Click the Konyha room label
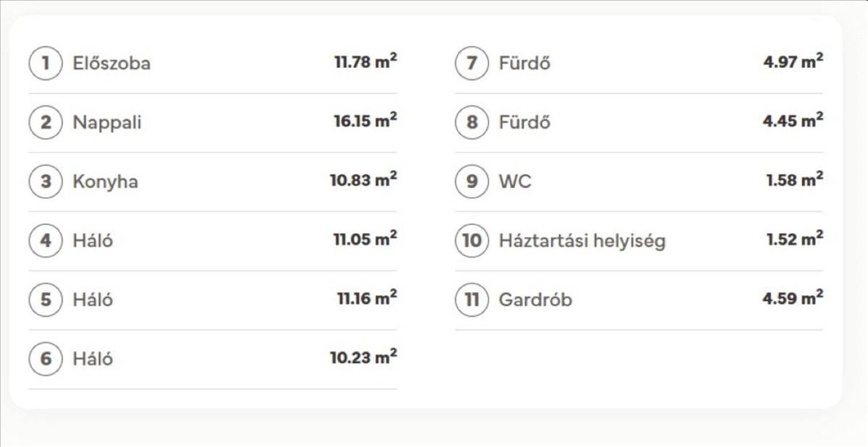Screen dimensions: 868x447 pyautogui.click(x=105, y=182)
